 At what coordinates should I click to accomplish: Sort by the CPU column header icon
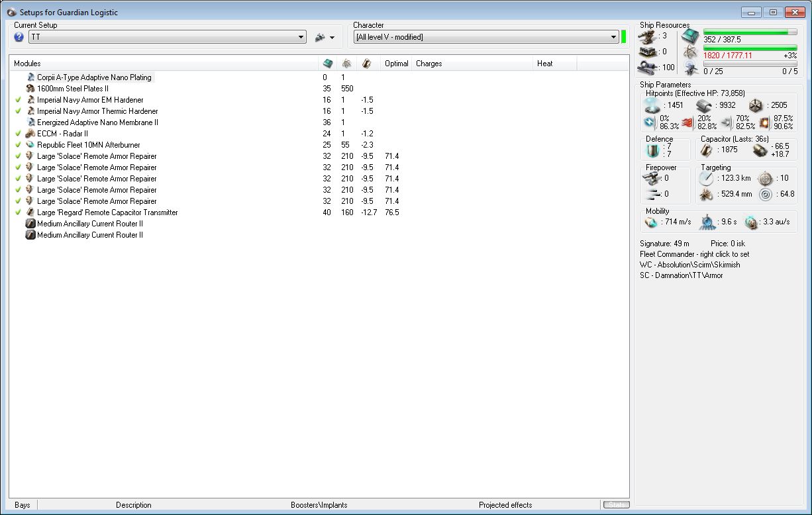point(327,64)
